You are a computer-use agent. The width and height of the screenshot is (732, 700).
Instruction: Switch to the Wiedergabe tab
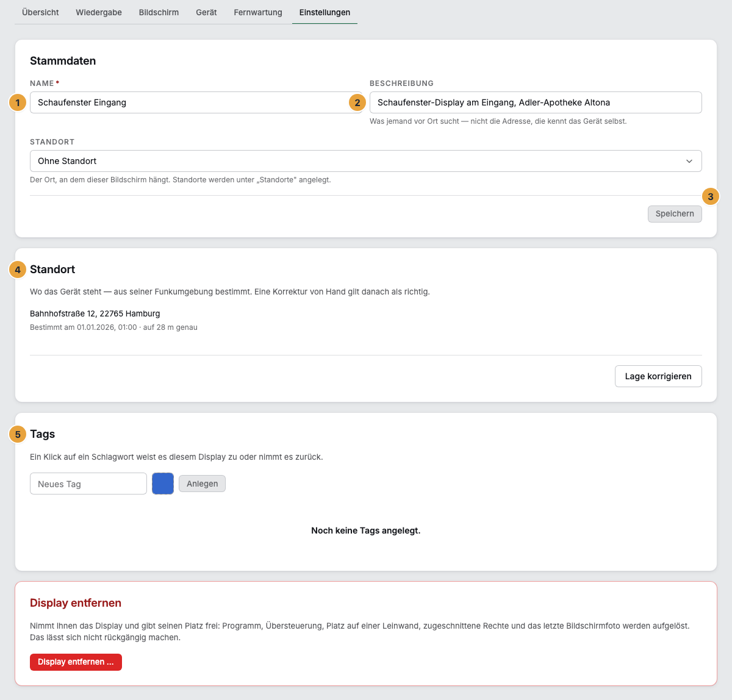(x=99, y=12)
